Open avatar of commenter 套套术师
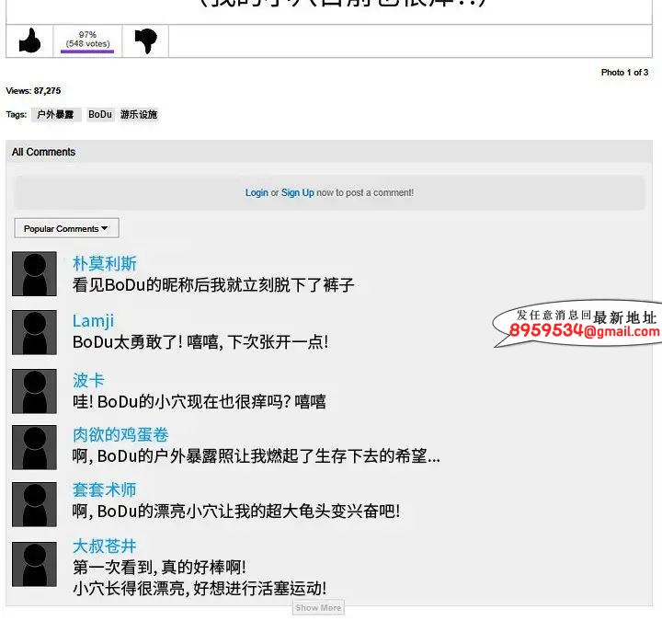The height and width of the screenshot is (644, 662). [34, 504]
